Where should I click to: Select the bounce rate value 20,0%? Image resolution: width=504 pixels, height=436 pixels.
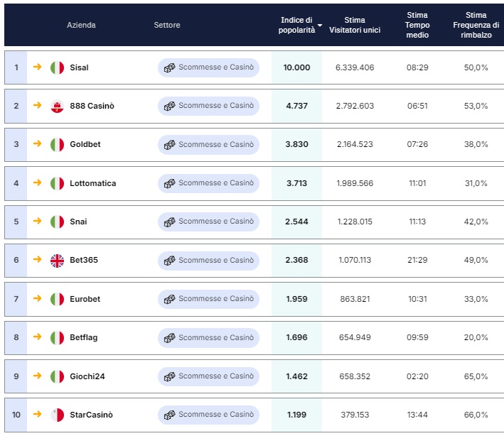point(476,337)
